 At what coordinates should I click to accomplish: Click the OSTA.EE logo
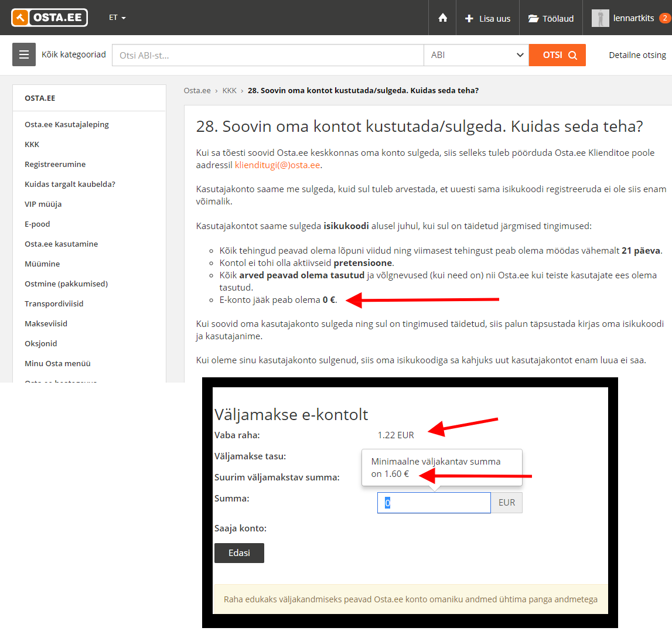pyautogui.click(x=49, y=18)
